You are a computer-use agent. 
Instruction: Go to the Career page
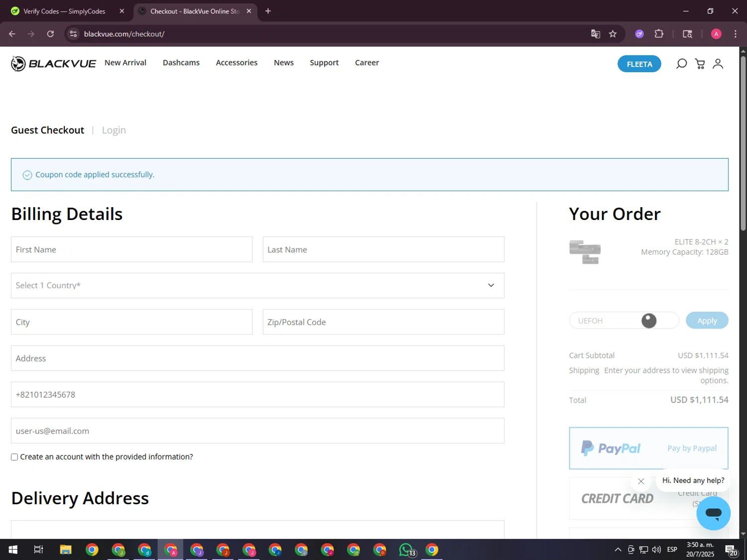point(367,63)
